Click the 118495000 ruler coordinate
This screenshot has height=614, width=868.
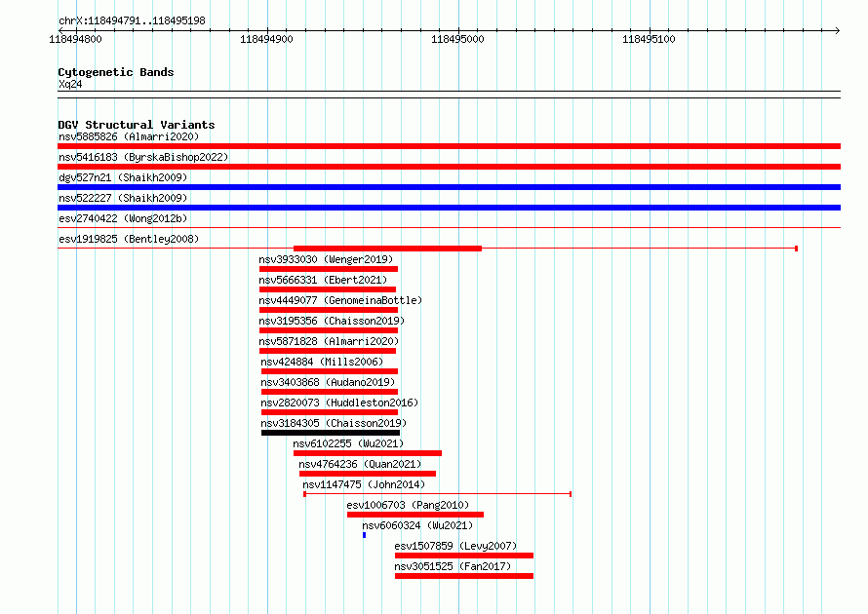click(457, 39)
